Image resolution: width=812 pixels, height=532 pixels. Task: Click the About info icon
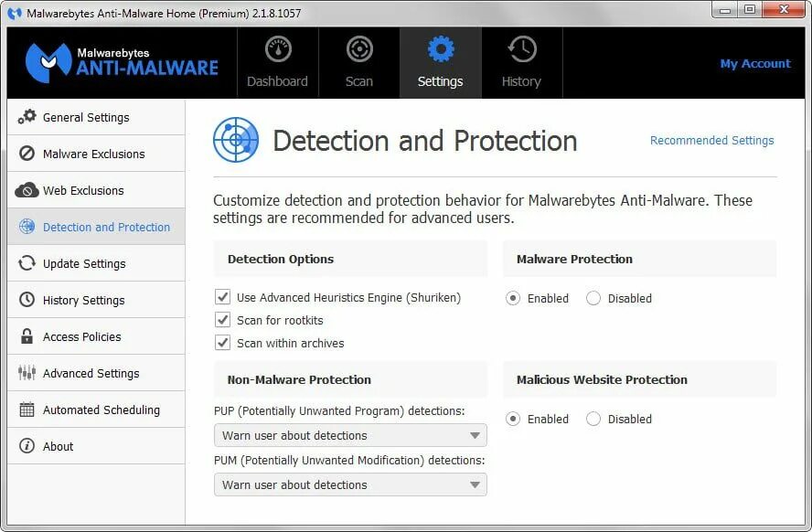(x=26, y=446)
